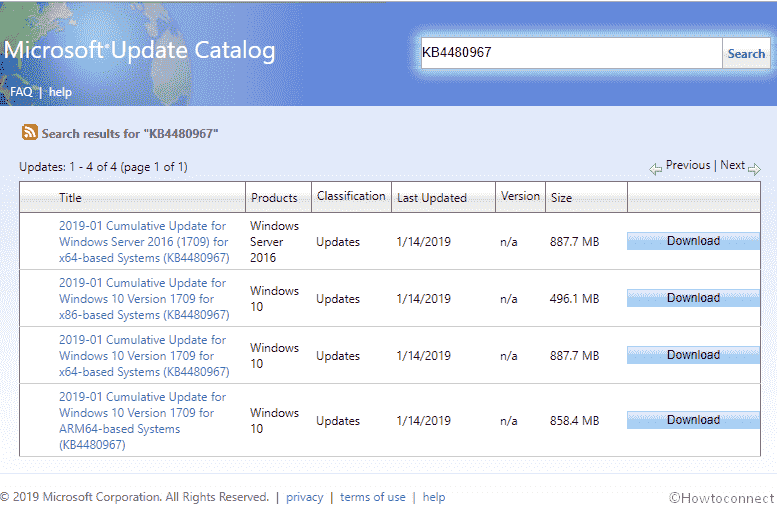Select the '858.4 MB' size cell

(x=574, y=421)
